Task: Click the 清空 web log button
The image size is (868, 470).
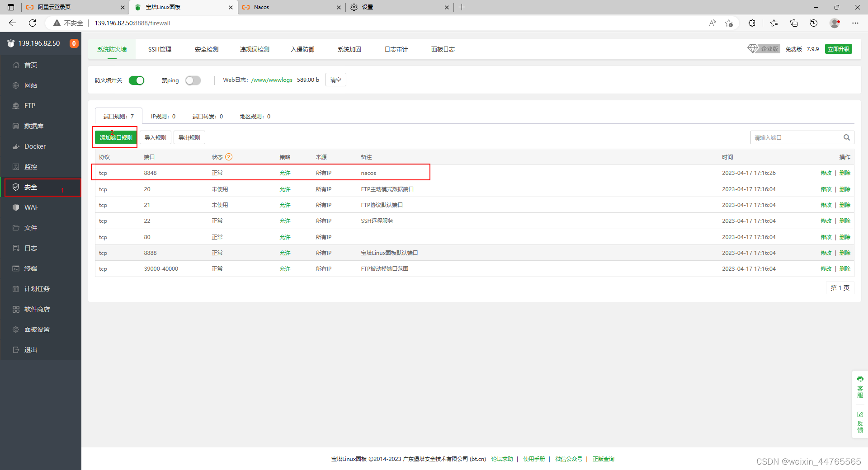Action: point(336,80)
